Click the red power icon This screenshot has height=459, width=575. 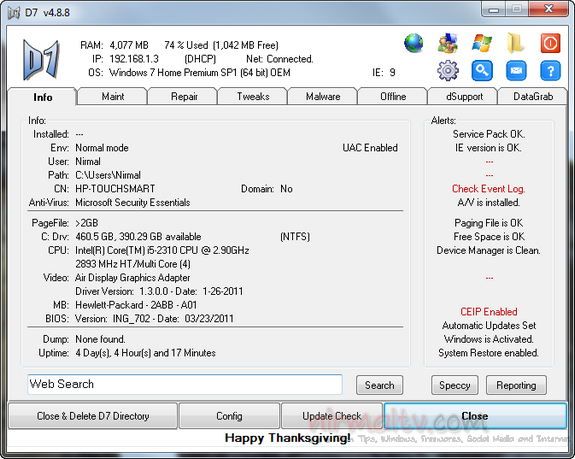(x=550, y=43)
